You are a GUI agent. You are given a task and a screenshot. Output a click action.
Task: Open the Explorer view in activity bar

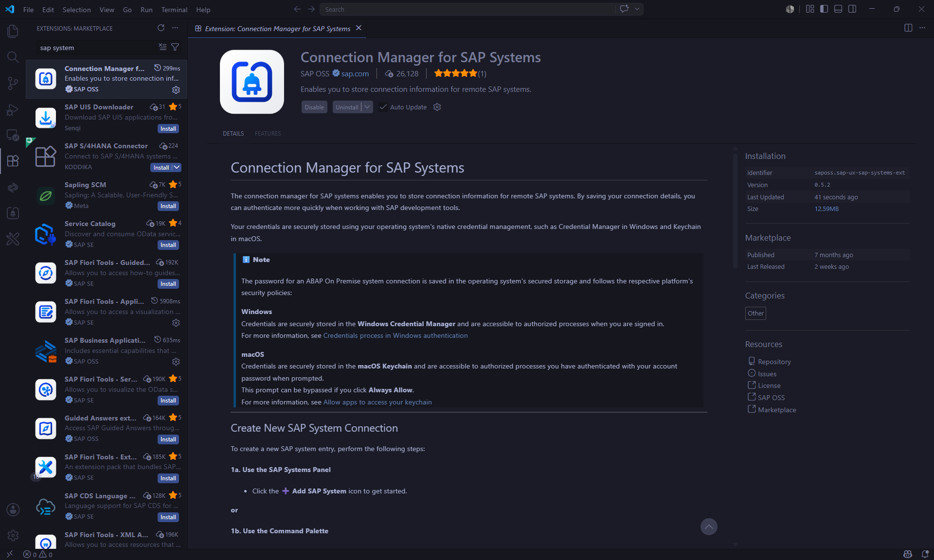[x=13, y=31]
